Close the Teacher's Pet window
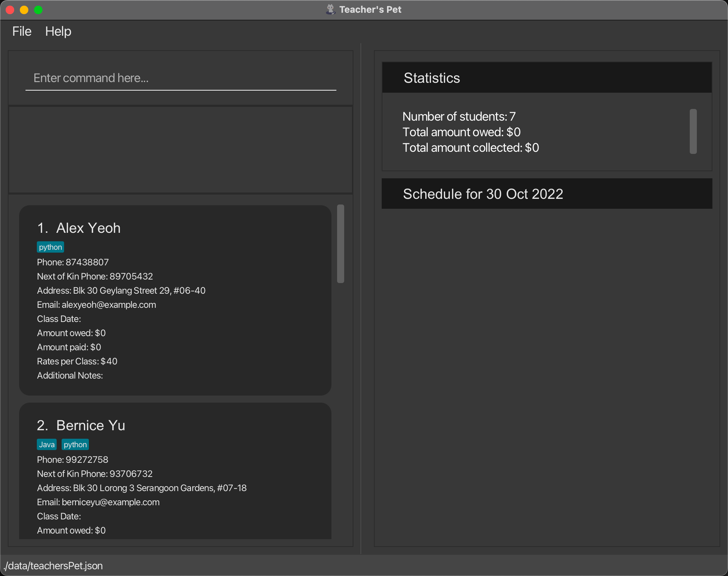The image size is (728, 576). click(10, 10)
